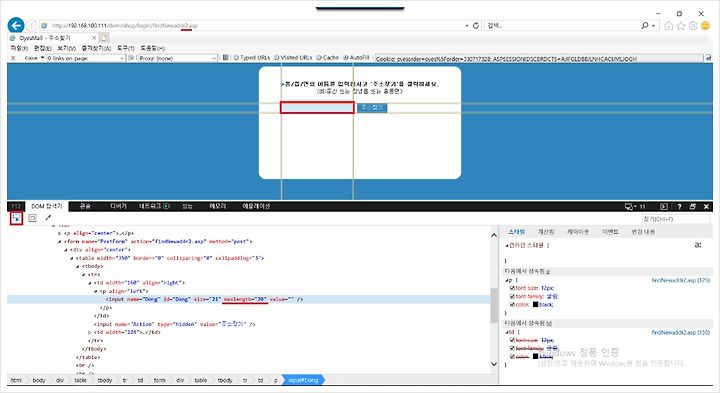
Task: Toggle display of DOM element highlight boxes icon
Action: tap(32, 218)
